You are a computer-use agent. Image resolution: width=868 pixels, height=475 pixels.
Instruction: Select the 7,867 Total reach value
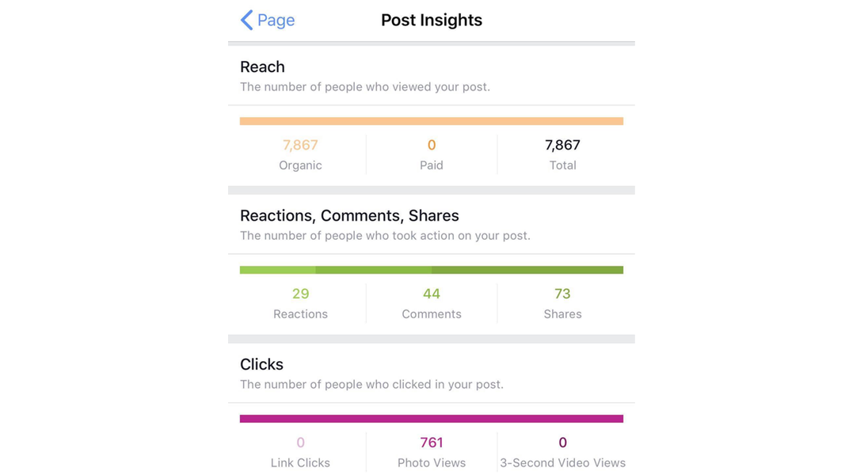(562, 154)
